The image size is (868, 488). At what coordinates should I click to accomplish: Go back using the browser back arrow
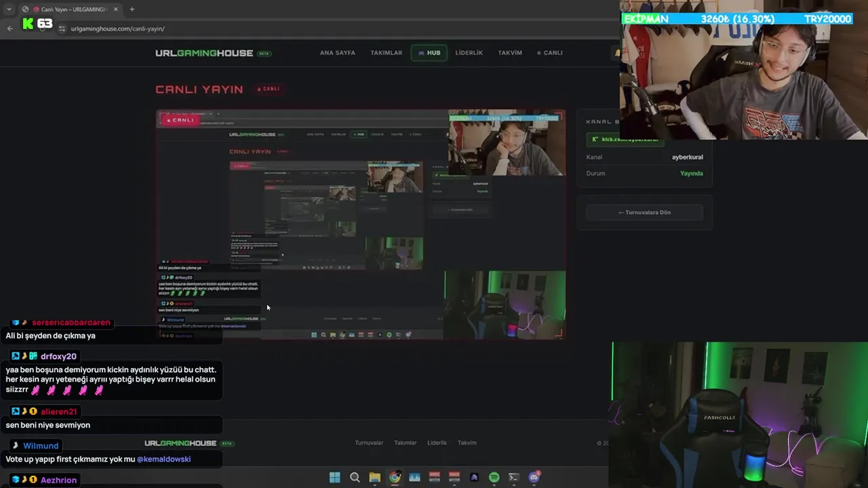tap(9, 28)
